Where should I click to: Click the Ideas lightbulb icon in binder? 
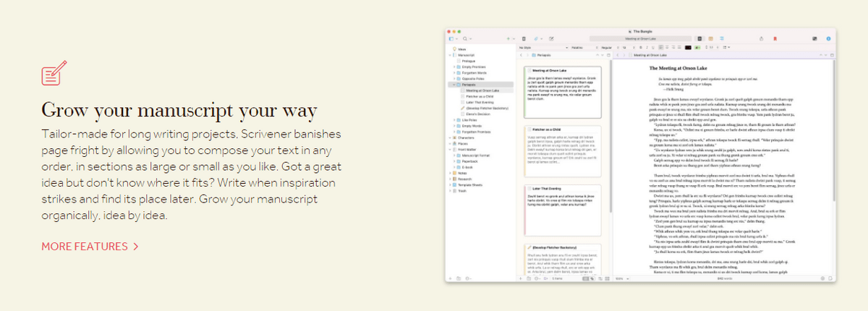point(454,49)
